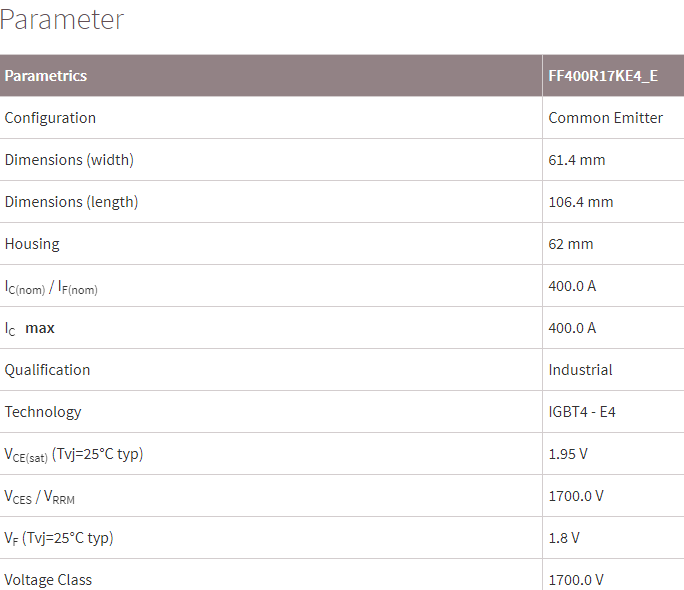This screenshot has width=684, height=590.
Task: Select the 61.4 mm width value
Action: click(x=577, y=160)
